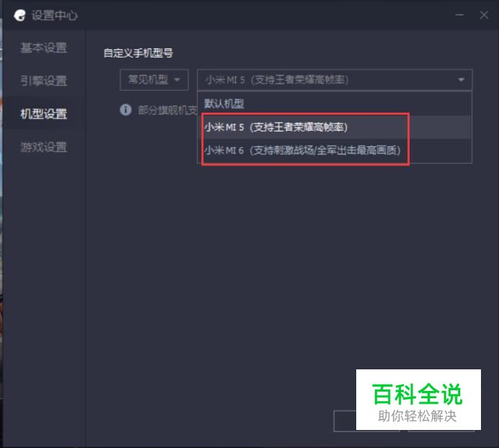Select the 机型设置 tab
This screenshot has width=499, height=448.
(44, 114)
